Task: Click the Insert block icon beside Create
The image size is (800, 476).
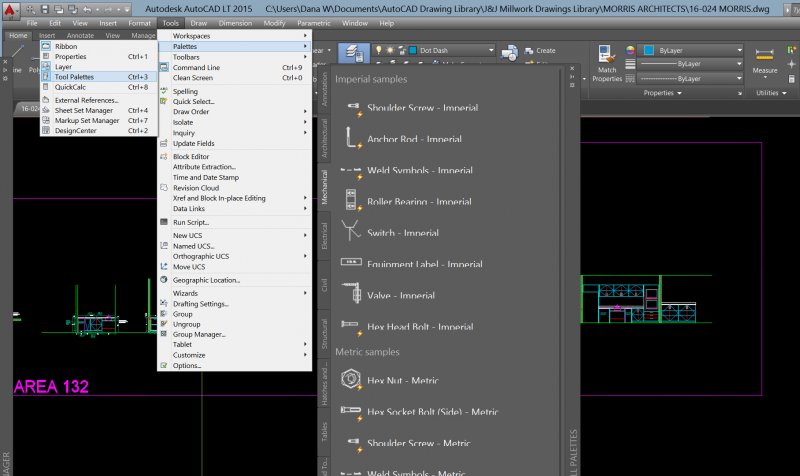Action: pos(509,53)
